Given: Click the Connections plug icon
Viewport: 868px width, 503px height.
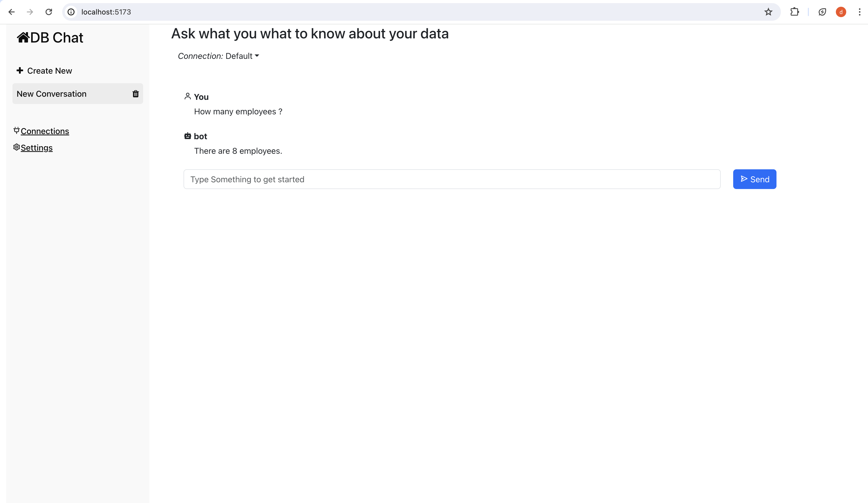Looking at the screenshot, I should (x=16, y=131).
